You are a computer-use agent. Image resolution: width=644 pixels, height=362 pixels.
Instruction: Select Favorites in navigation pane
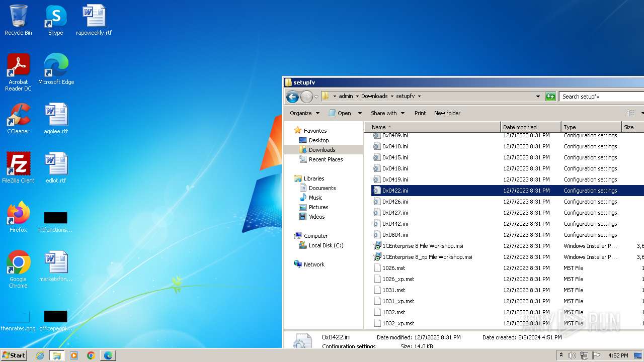coord(315,131)
